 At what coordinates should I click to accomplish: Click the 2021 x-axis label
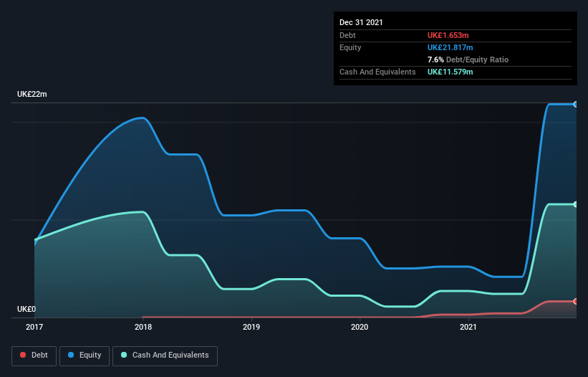[468, 327]
